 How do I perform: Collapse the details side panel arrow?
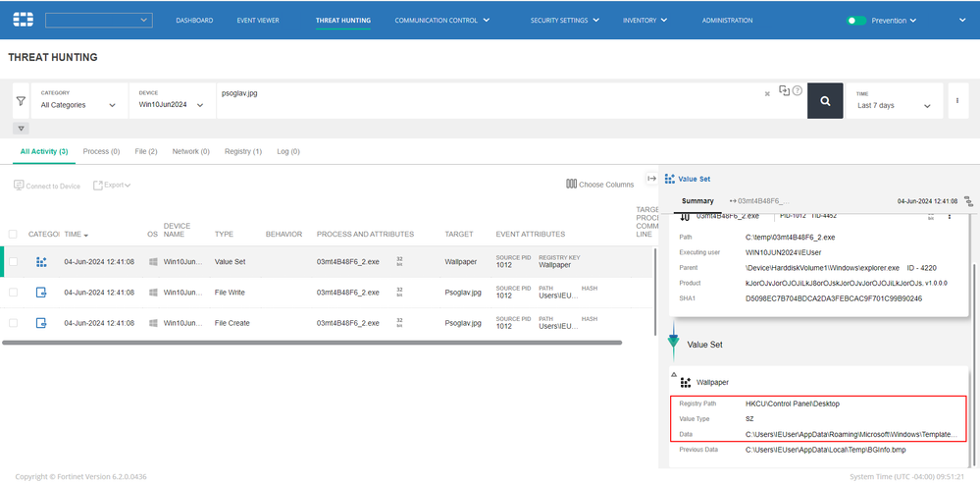coord(651,179)
